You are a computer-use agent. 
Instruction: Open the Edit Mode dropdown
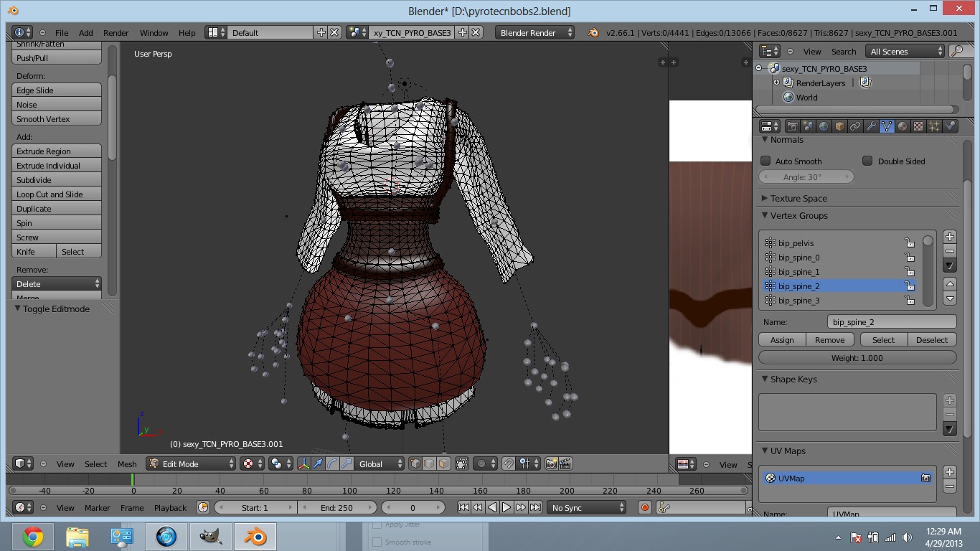point(190,463)
